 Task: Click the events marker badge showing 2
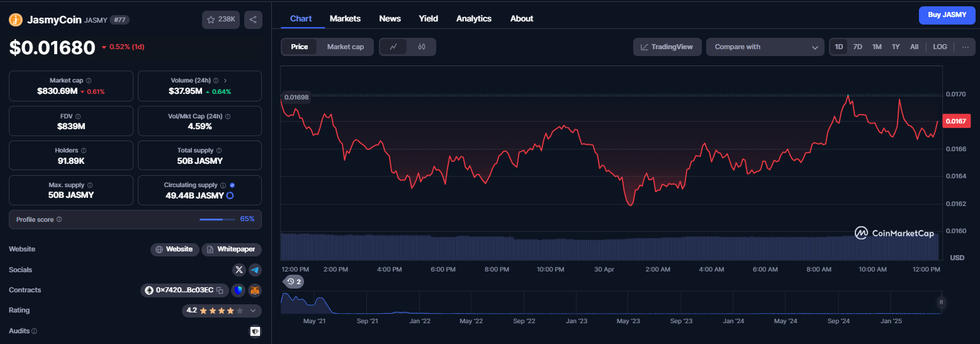click(x=293, y=282)
